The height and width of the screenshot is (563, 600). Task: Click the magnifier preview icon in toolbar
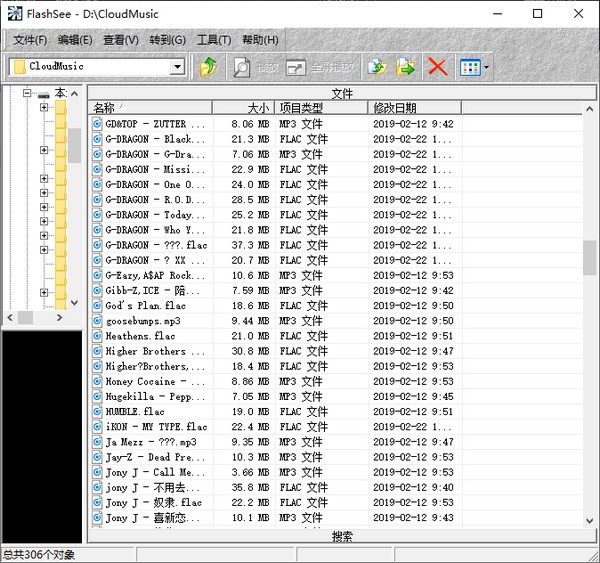tap(241, 67)
